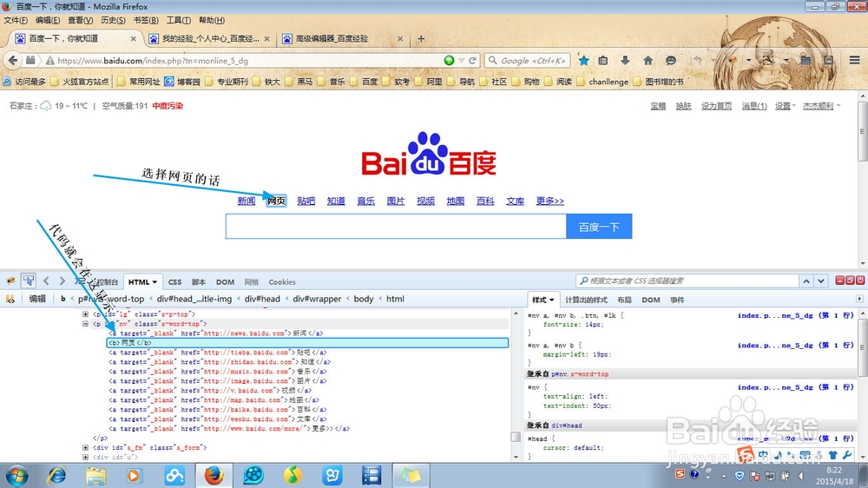The width and height of the screenshot is (868, 488).
Task: Switch to 计算出的样式 side tab
Action: 586,300
